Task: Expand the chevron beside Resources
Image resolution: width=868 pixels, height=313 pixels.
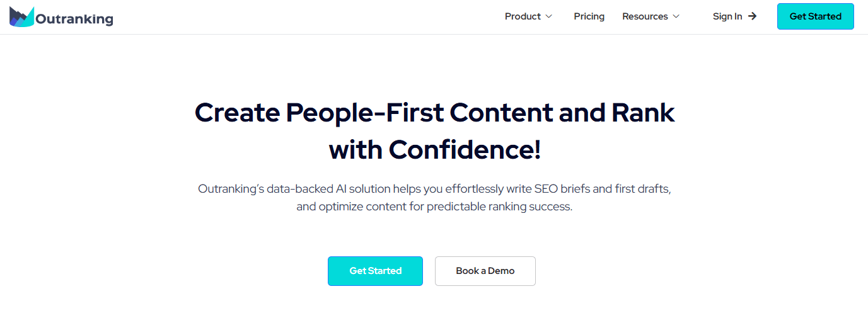Action: click(x=676, y=16)
